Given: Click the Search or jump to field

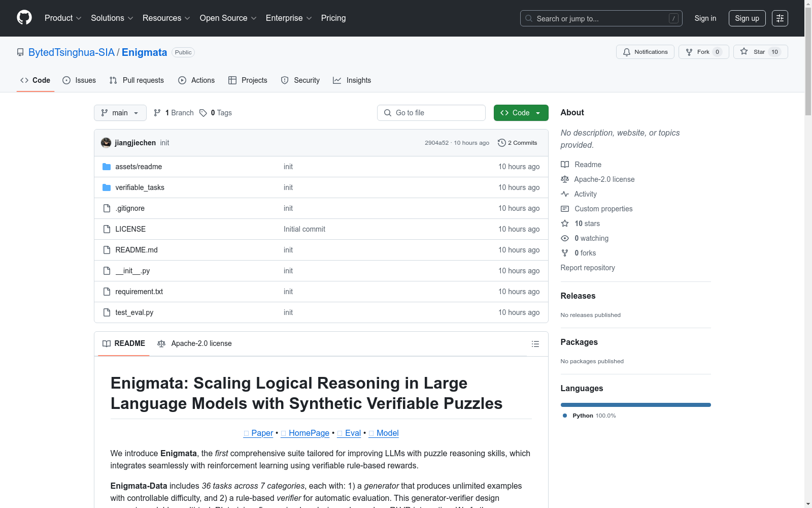Looking at the screenshot, I should pyautogui.click(x=601, y=18).
